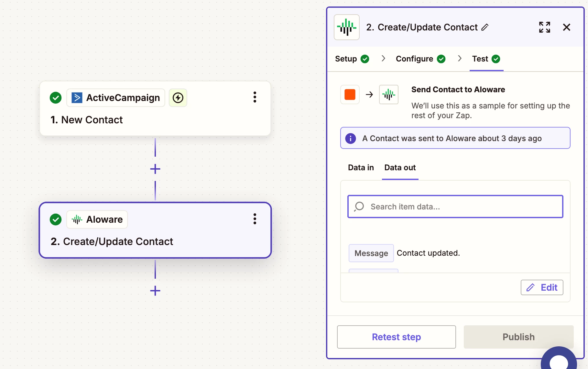Click the 'Contact updated.' value
The width and height of the screenshot is (588, 369).
click(x=428, y=253)
